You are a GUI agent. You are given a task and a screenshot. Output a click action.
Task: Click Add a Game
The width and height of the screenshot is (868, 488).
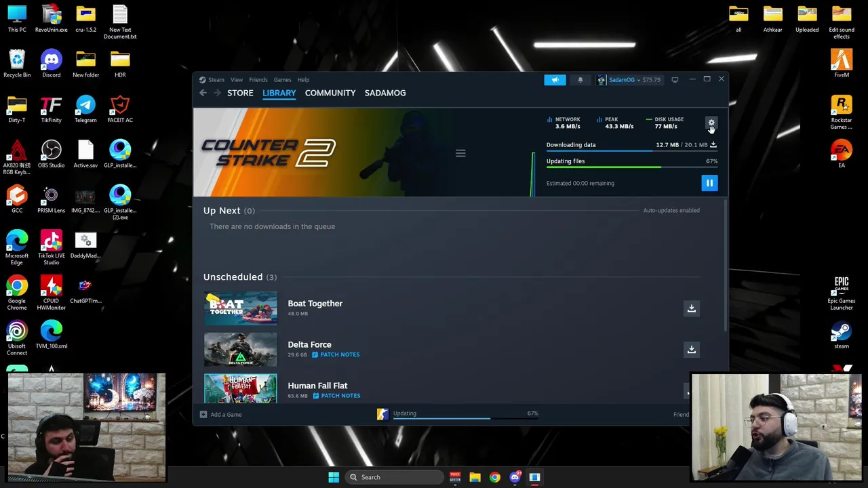pyautogui.click(x=221, y=414)
